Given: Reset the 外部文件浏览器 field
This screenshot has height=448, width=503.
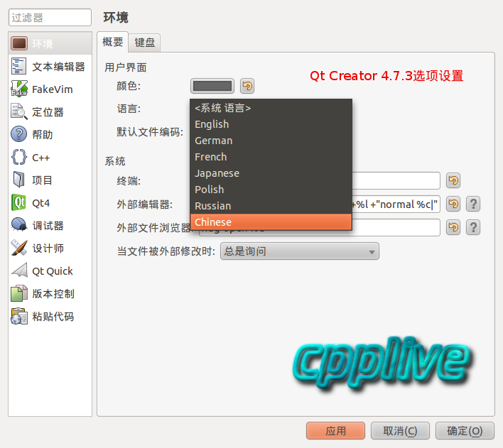Looking at the screenshot, I should click(x=453, y=227).
